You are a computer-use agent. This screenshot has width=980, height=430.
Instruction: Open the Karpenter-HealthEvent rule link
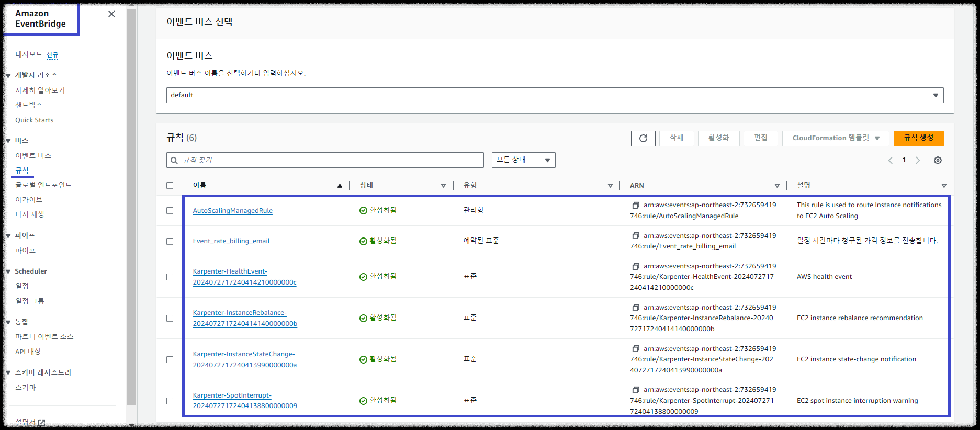244,277
